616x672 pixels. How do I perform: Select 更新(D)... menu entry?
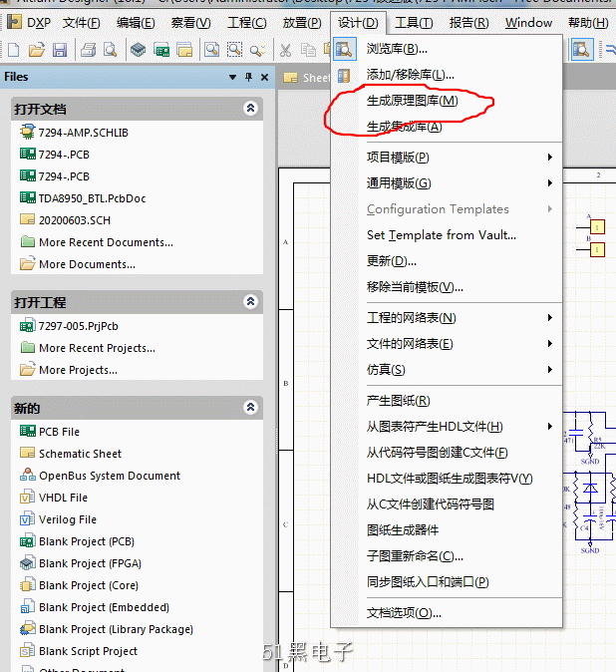click(447, 261)
